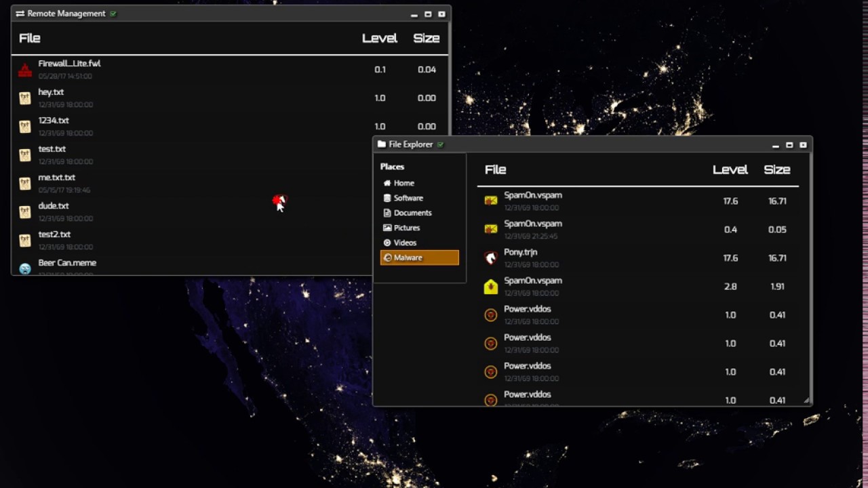Sort by Size column in Remote Management
This screenshot has height=488, width=868.
point(427,39)
